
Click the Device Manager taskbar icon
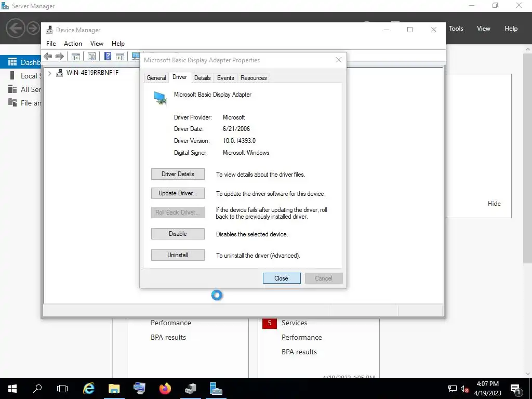coord(191,389)
